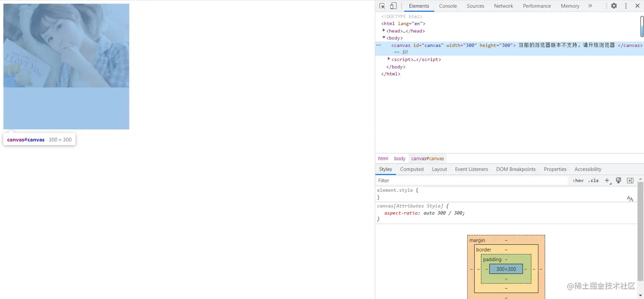The image size is (644, 299).
Task: Focus the styles Filter input field
Action: click(x=472, y=181)
